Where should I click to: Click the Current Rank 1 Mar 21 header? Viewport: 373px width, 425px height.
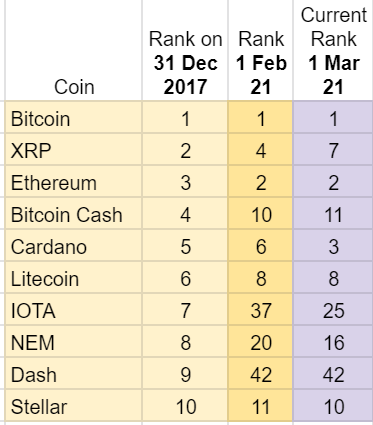[333, 50]
